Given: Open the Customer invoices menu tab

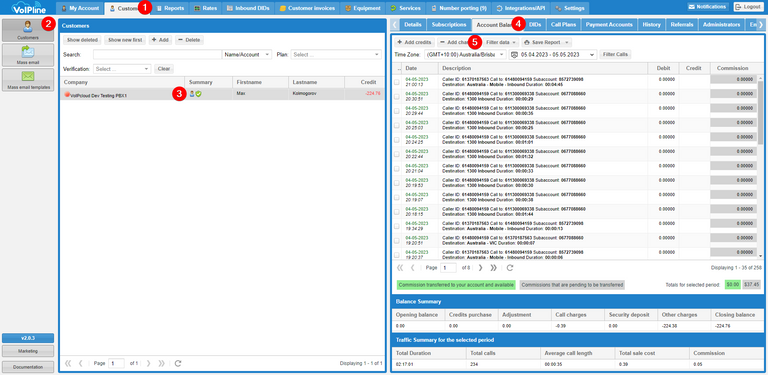Looking at the screenshot, I should tap(307, 8).
